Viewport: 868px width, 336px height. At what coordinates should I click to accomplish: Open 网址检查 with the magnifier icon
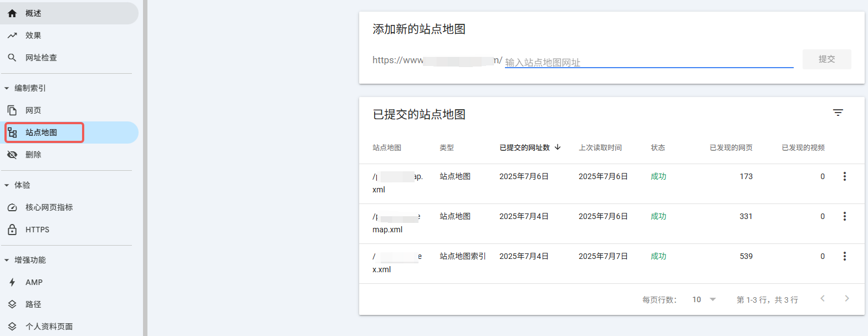pyautogui.click(x=12, y=57)
